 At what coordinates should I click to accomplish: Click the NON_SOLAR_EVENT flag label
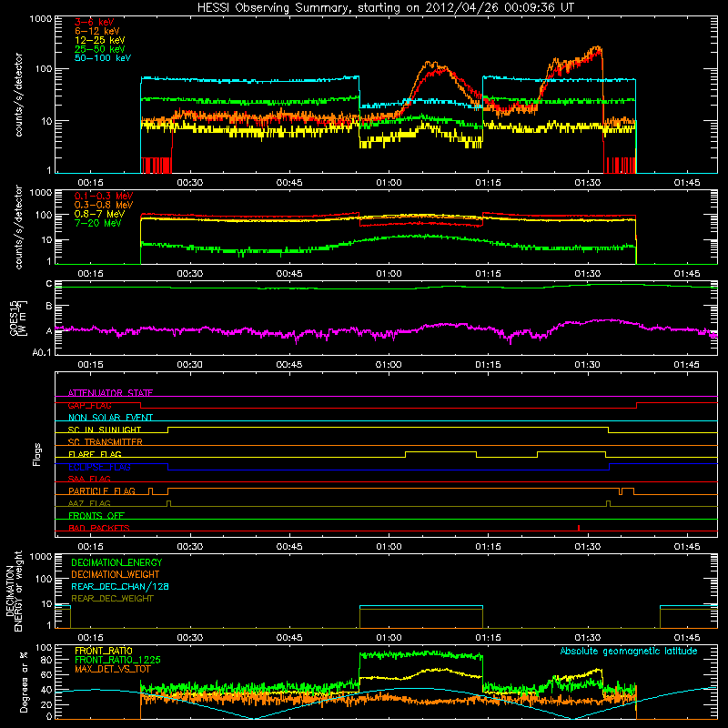pos(110,418)
